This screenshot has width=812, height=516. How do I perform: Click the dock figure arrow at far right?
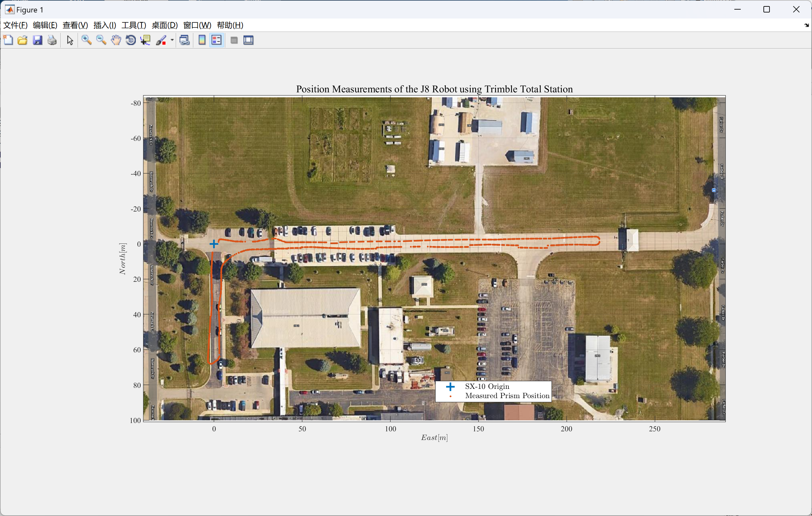pos(806,25)
